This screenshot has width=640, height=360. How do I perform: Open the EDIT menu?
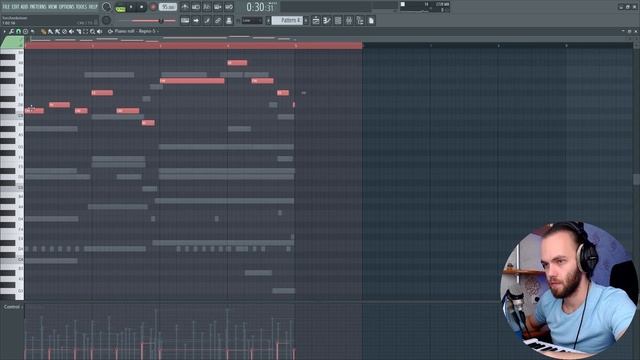16,7
